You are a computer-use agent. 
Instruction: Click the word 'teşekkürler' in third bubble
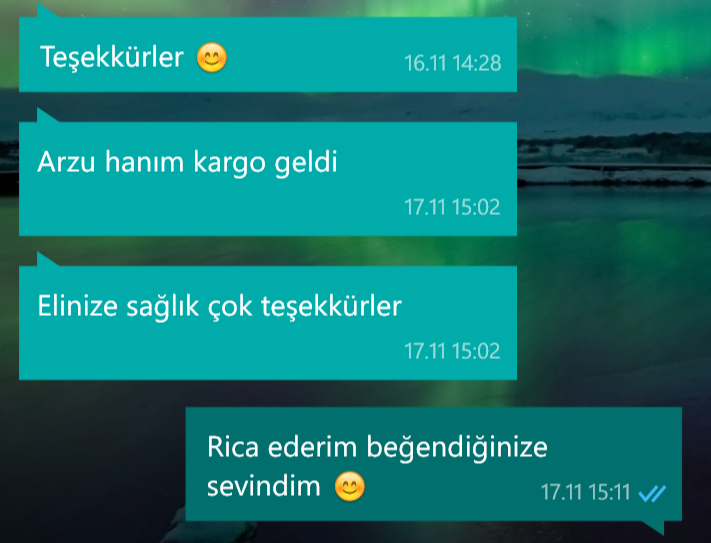coord(331,307)
